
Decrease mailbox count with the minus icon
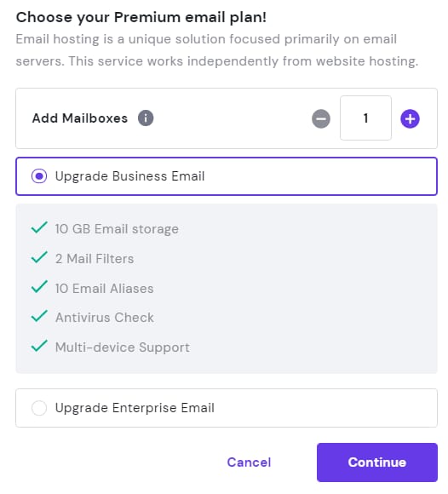pos(321,118)
